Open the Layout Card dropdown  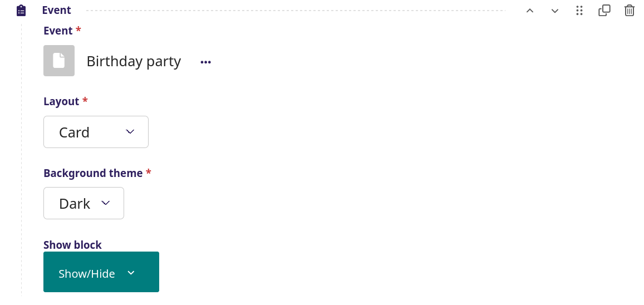96,132
